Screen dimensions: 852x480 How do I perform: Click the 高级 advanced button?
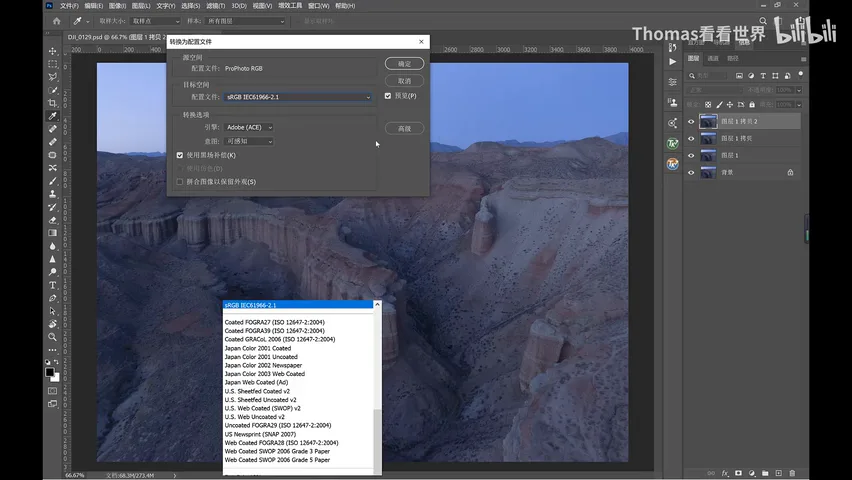tap(404, 129)
